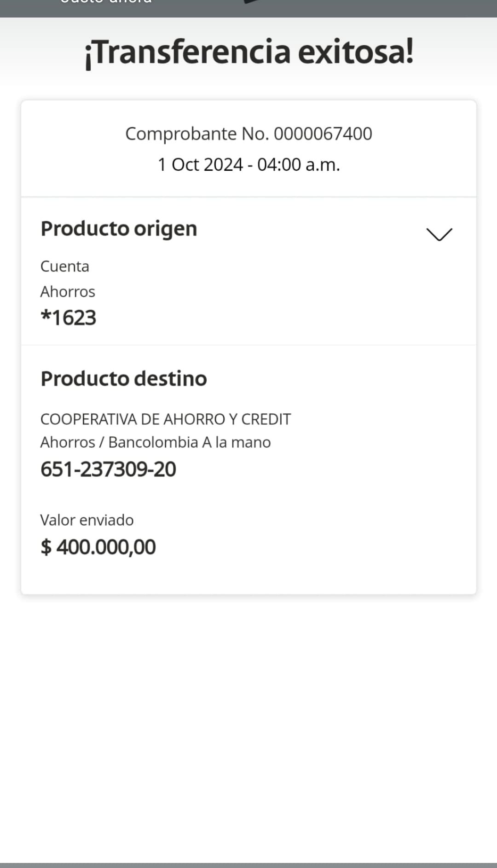Tap the gray bar at screen bottom
Image resolution: width=497 pixels, height=868 pixels.
pos(248,865)
